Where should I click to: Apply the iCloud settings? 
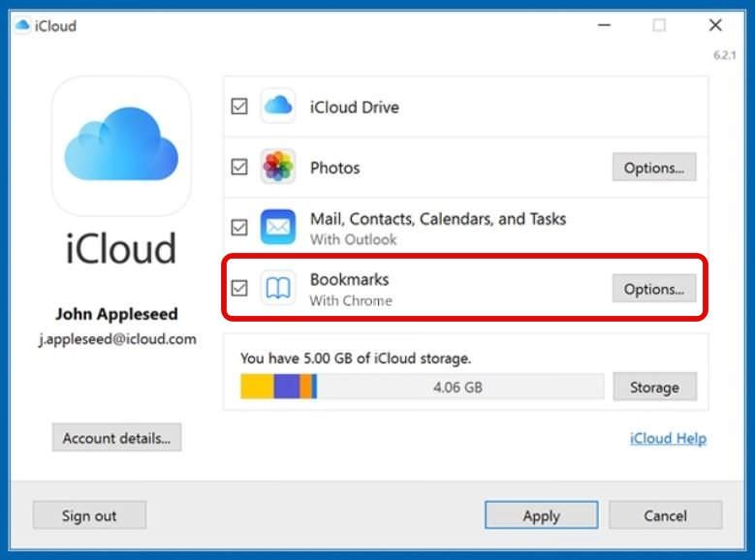point(541,515)
